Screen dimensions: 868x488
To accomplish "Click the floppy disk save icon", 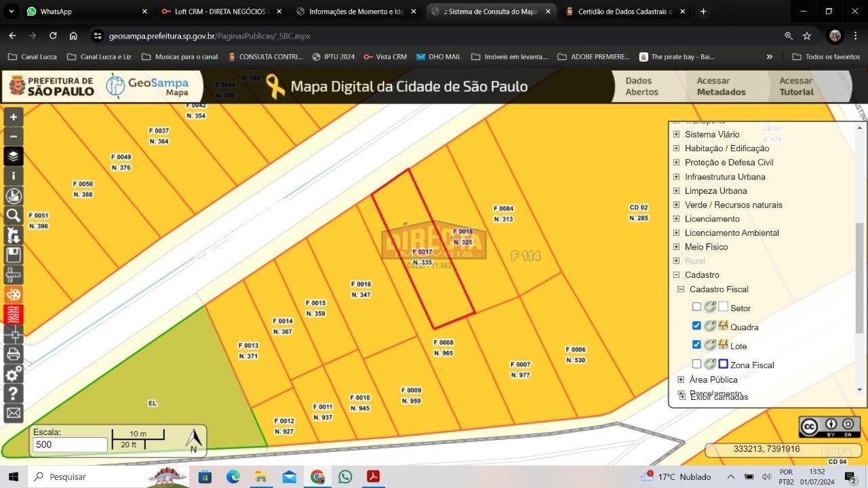I will click(x=14, y=255).
